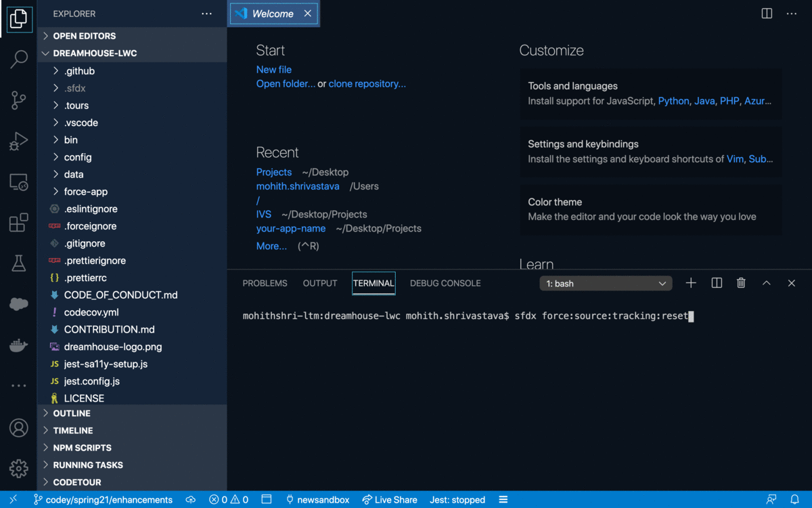Open the Remote Explorer icon
Viewport: 812px width, 508px height.
[x=19, y=182]
